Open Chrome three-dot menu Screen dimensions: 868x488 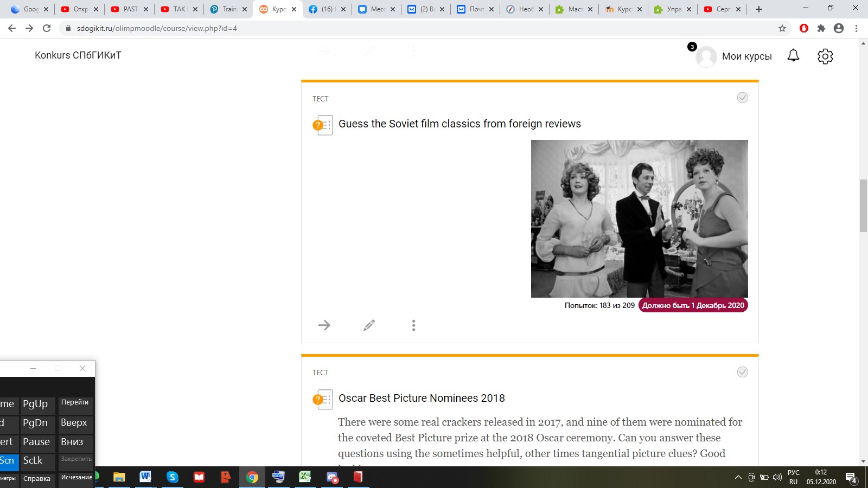pos(857,28)
